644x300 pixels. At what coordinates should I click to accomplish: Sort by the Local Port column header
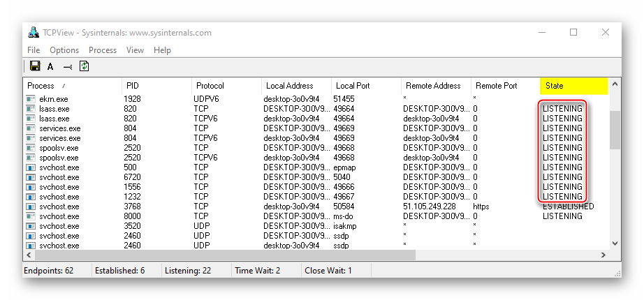coord(365,86)
